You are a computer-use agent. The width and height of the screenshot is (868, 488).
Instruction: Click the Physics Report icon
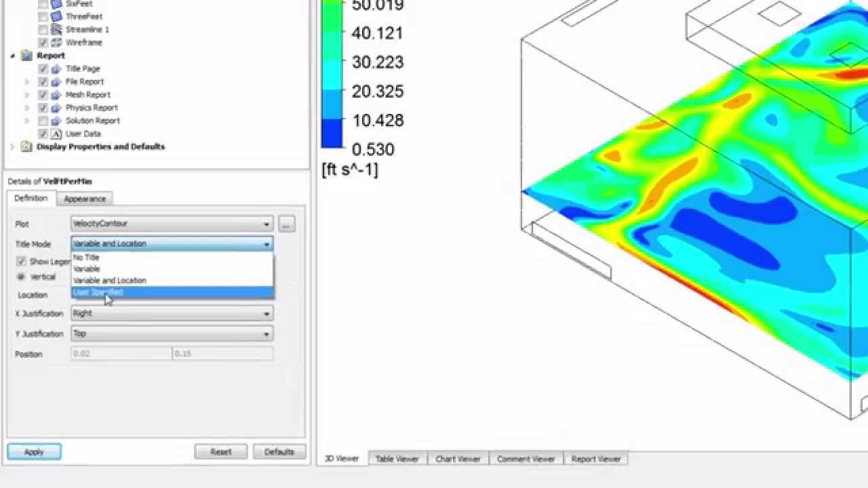point(56,107)
